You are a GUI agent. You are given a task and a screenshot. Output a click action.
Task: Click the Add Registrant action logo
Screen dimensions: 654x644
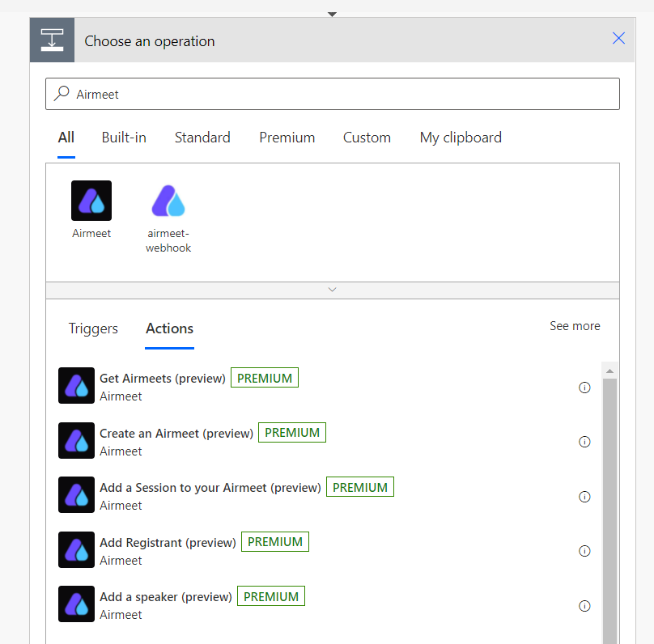[76, 549]
